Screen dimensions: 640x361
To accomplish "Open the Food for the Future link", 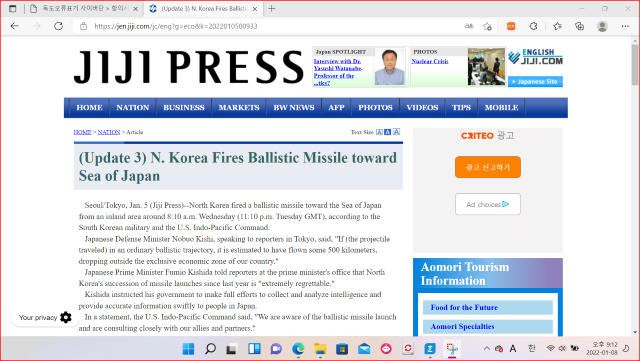I will point(464,308).
